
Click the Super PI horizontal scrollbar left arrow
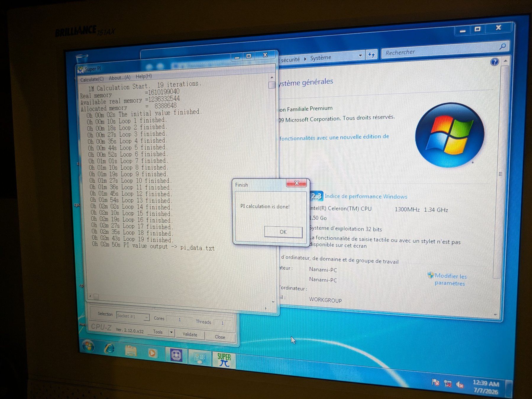90,296
